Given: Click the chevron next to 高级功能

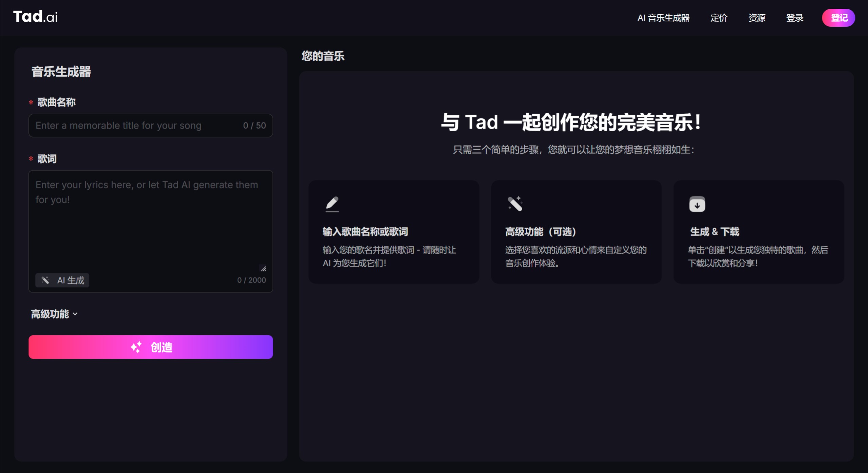Looking at the screenshot, I should pyautogui.click(x=75, y=314).
